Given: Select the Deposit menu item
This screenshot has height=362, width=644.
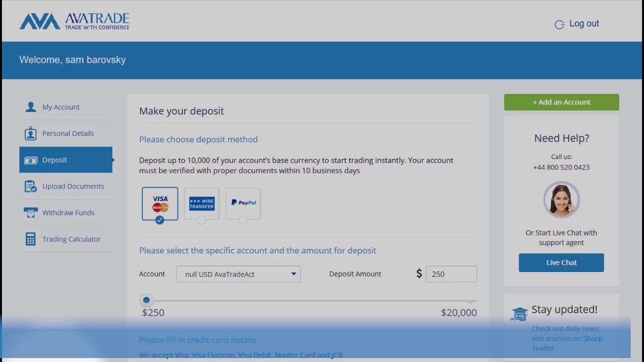Looking at the screenshot, I should (66, 160).
